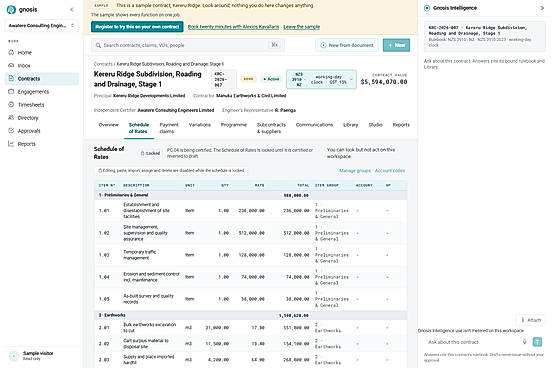The image size is (552, 368).
Task: Select row 1.01 Establishment and disestablishment
Action: coord(251,211)
